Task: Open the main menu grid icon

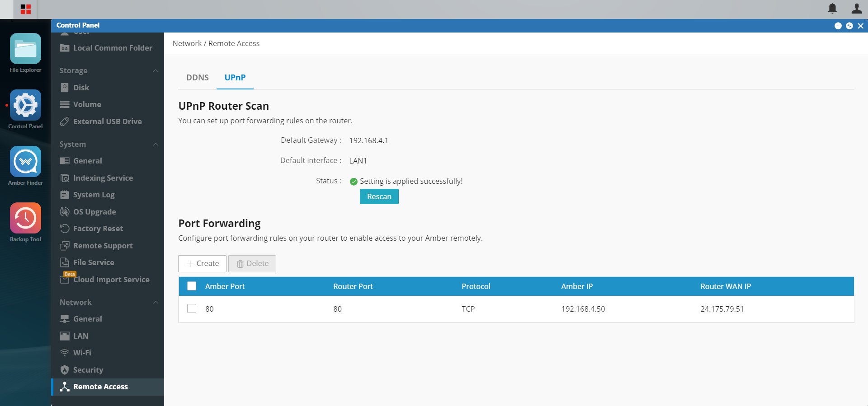Action: 25,9
